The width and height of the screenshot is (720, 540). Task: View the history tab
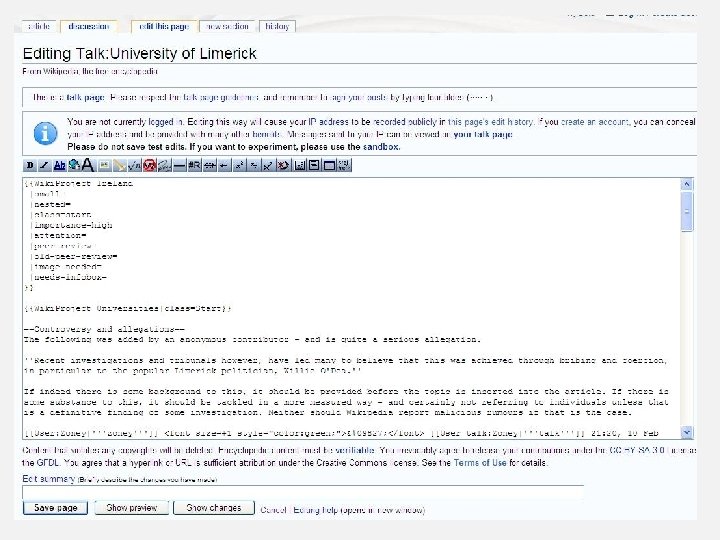[277, 27]
